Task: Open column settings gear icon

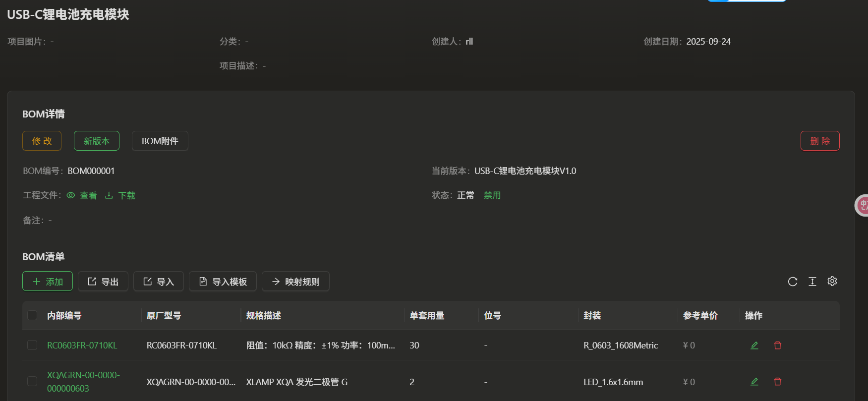Action: 832,281
